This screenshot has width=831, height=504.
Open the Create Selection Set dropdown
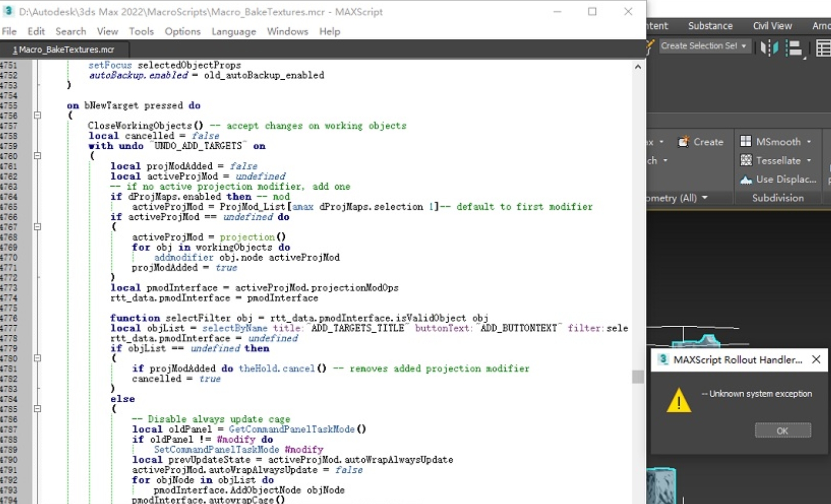[743, 46]
